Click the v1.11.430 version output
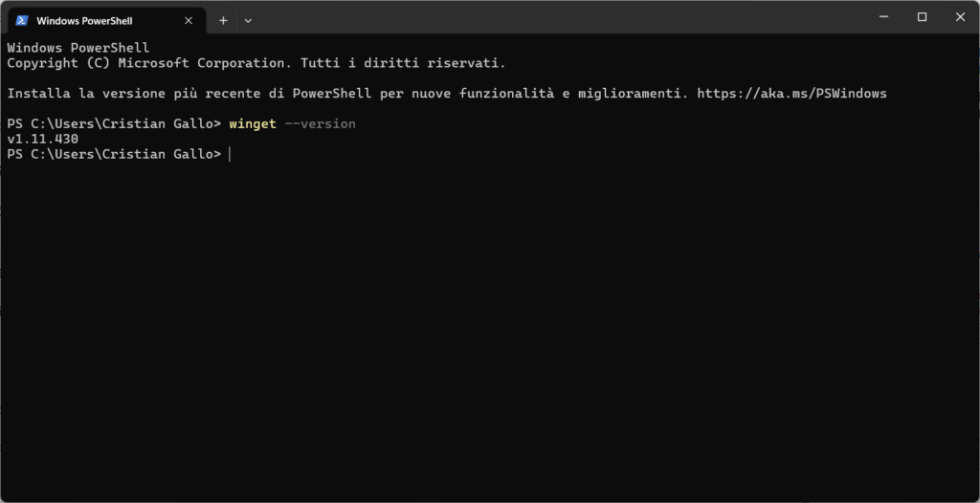 pos(42,140)
